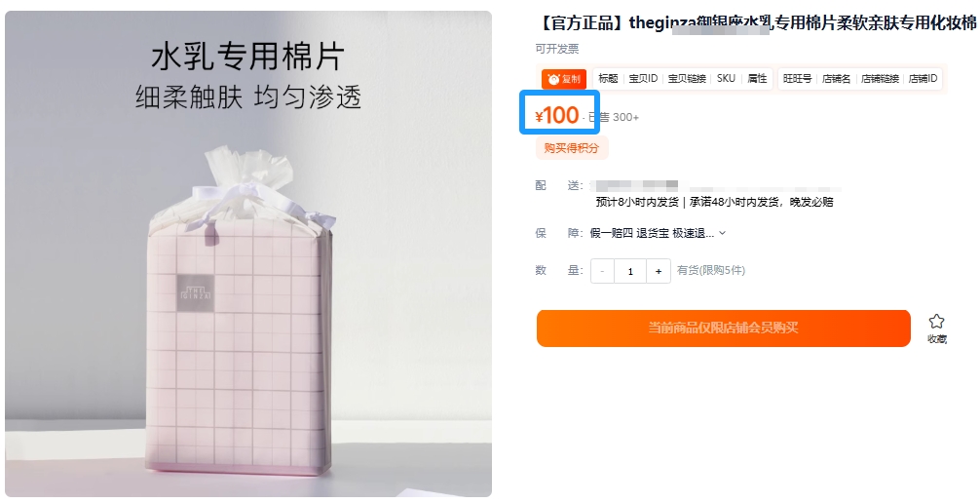This screenshot has width=980, height=503.
Task: Click the ¥100 price label
Action: pos(557,115)
